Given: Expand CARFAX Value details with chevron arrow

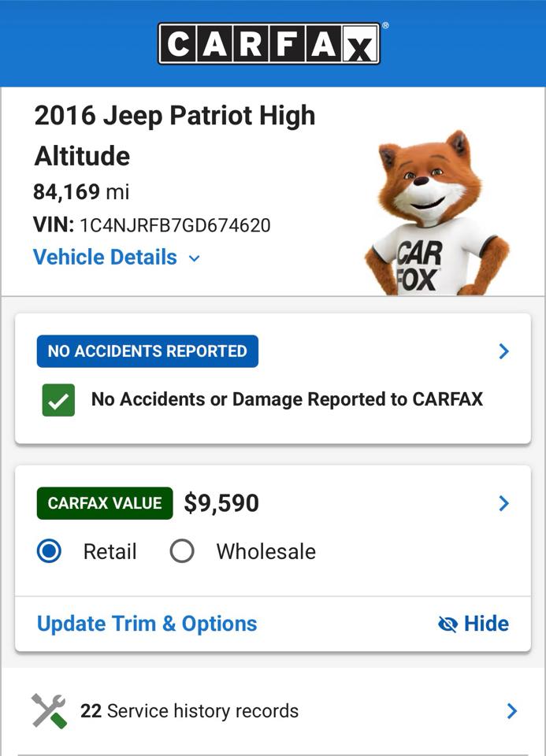Looking at the screenshot, I should pos(503,503).
